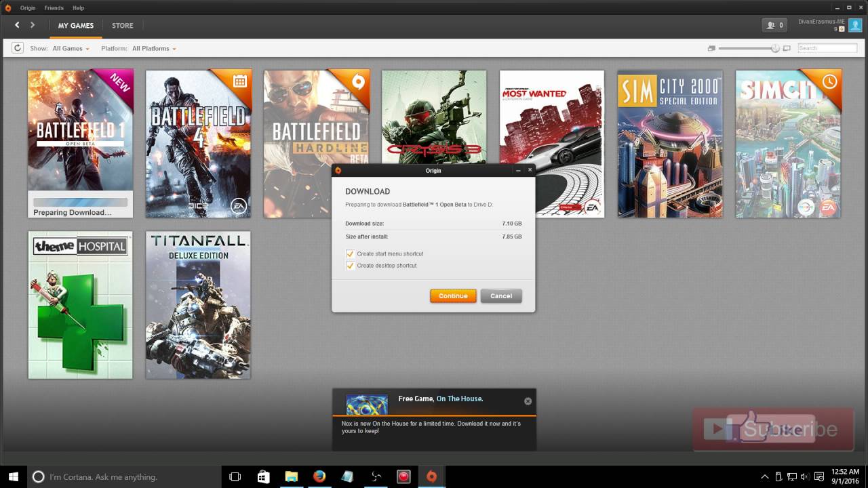
Task: Click the Cortana search box
Action: coord(124,476)
